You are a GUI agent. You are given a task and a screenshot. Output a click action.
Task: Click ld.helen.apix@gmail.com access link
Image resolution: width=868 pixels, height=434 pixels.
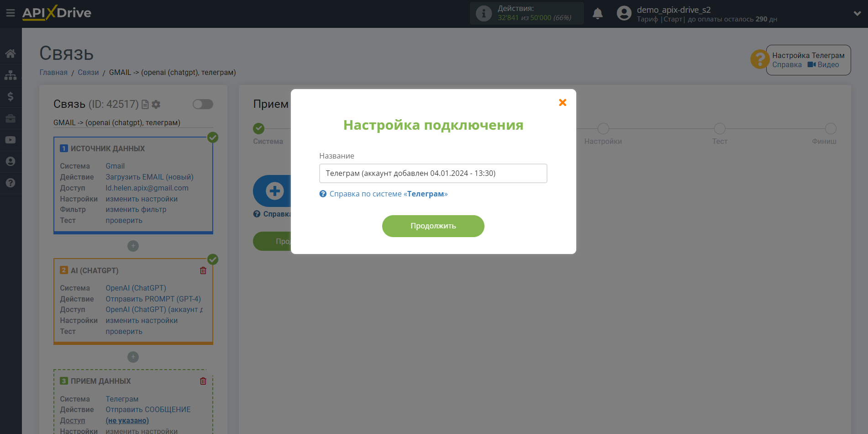(147, 188)
